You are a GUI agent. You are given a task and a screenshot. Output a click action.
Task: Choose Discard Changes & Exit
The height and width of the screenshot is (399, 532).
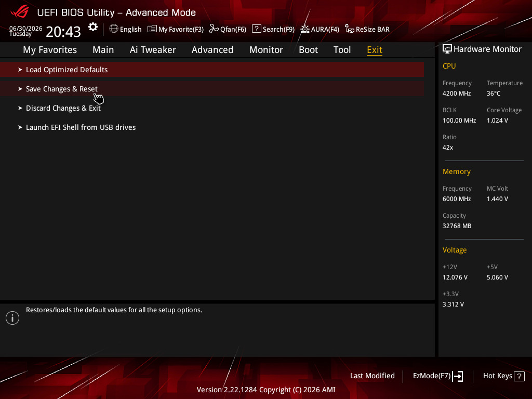point(212,108)
